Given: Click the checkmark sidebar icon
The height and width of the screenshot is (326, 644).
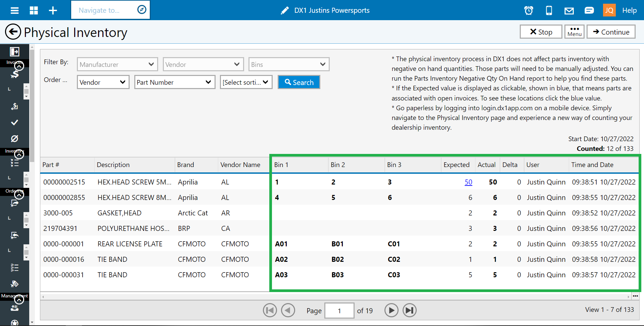Looking at the screenshot, I should coord(14,122).
